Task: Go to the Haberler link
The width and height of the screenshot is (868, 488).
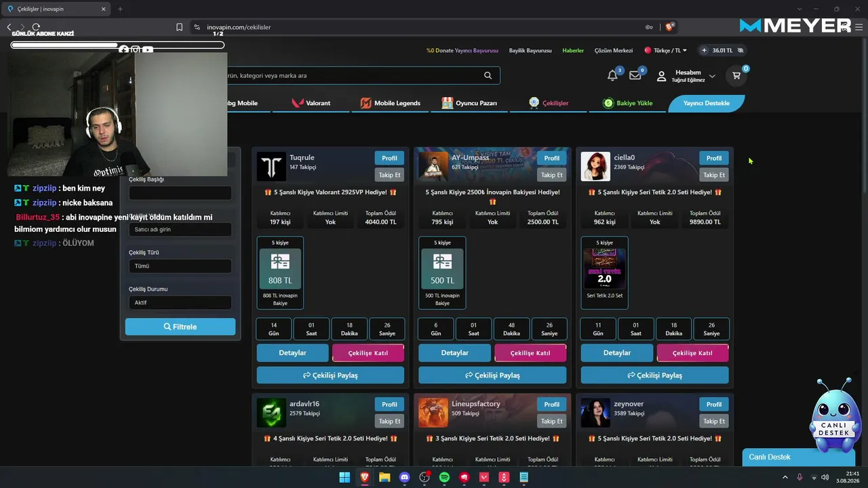Action: coord(573,50)
